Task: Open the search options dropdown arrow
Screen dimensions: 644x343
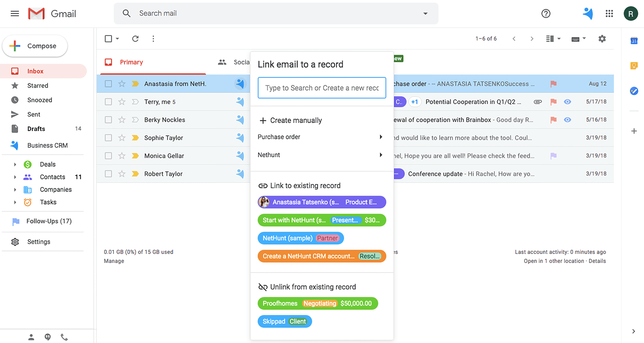Action: [425, 13]
